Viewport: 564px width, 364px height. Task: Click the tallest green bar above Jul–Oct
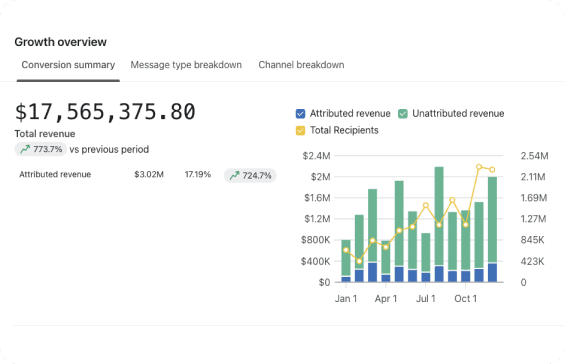(x=439, y=216)
